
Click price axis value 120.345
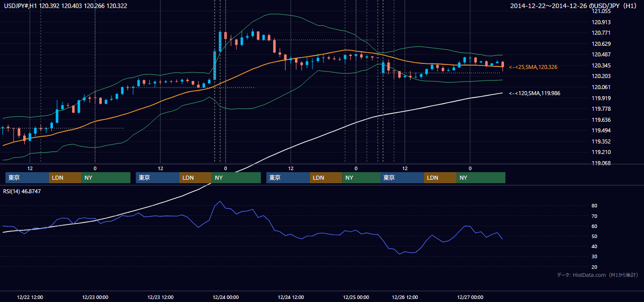[x=602, y=65]
